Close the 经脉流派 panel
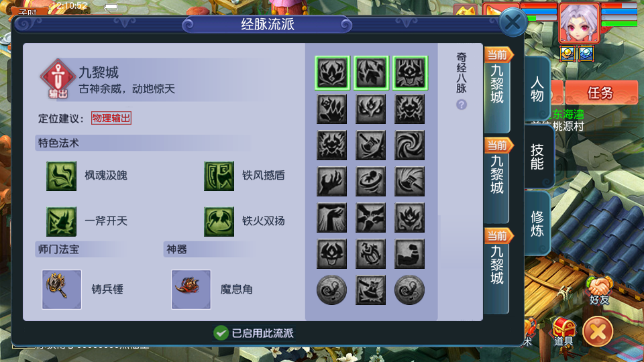Image resolution: width=644 pixels, height=362 pixels. (x=513, y=22)
